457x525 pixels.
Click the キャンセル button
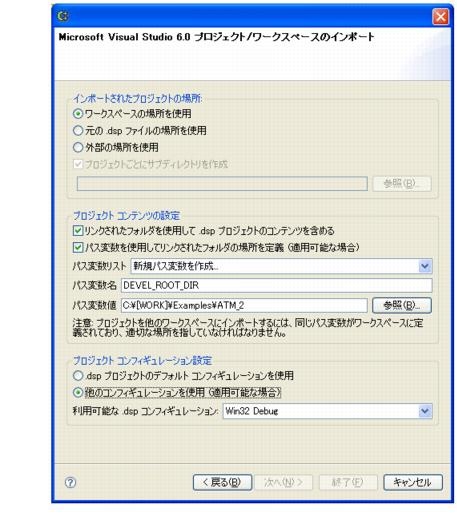[413, 482]
